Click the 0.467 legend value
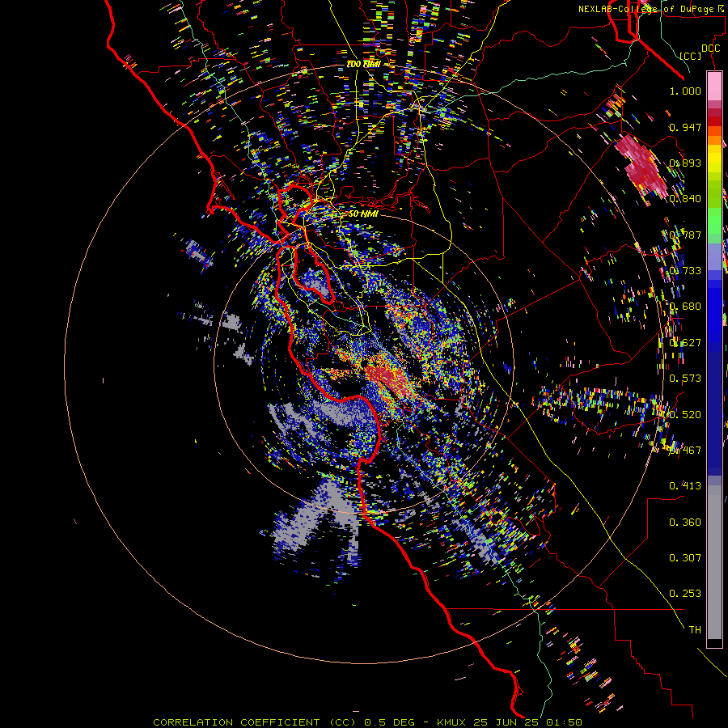728x728 pixels. pyautogui.click(x=685, y=450)
